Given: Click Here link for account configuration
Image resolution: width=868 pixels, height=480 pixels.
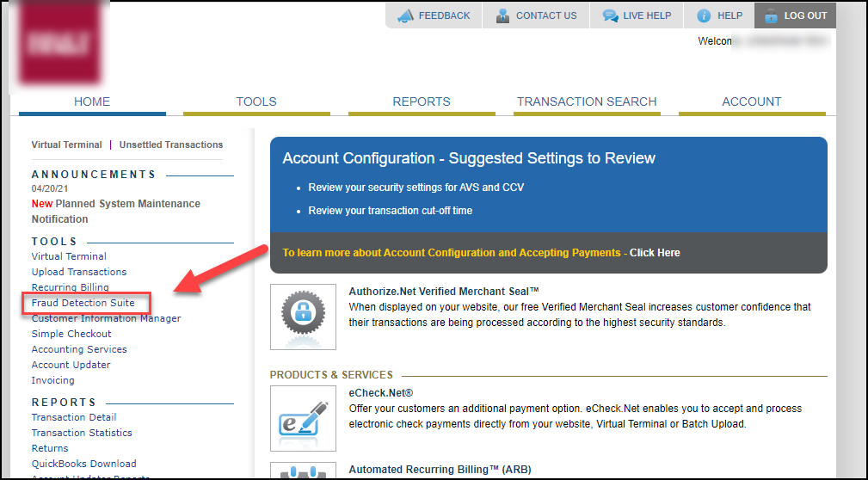Looking at the screenshot, I should click(x=655, y=253).
